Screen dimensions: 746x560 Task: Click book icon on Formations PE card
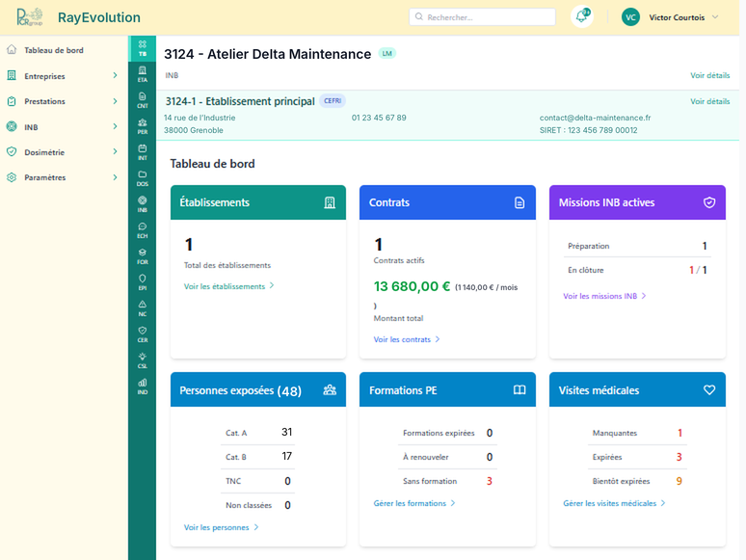[520, 390]
